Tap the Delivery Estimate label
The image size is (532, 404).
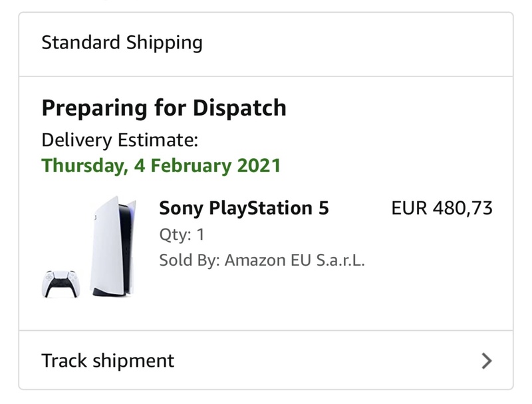coord(120,140)
